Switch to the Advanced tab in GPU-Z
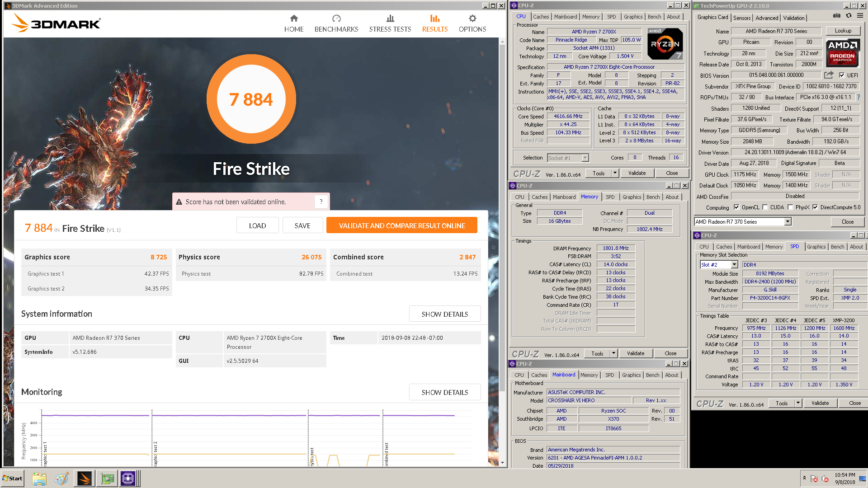 767,18
